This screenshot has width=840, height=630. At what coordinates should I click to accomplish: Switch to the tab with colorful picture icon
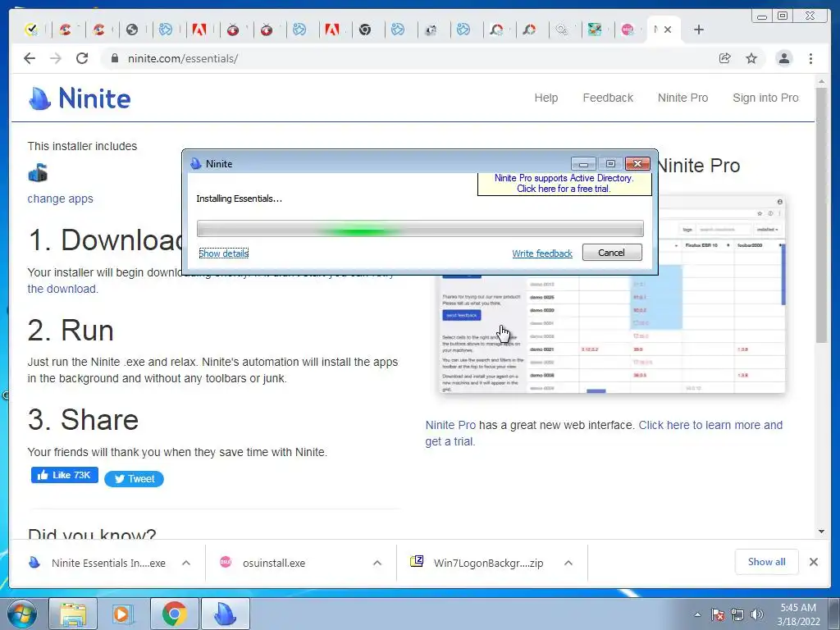(x=595, y=30)
